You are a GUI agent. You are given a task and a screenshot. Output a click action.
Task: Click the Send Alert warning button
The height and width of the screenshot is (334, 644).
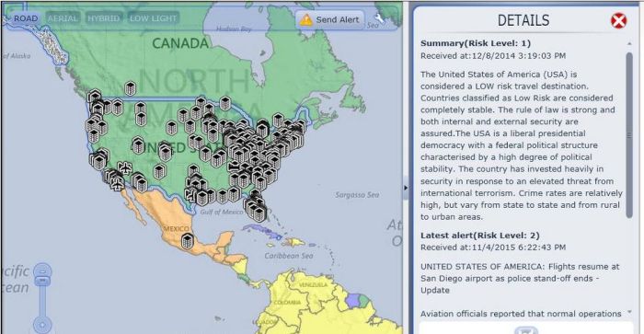click(x=329, y=19)
